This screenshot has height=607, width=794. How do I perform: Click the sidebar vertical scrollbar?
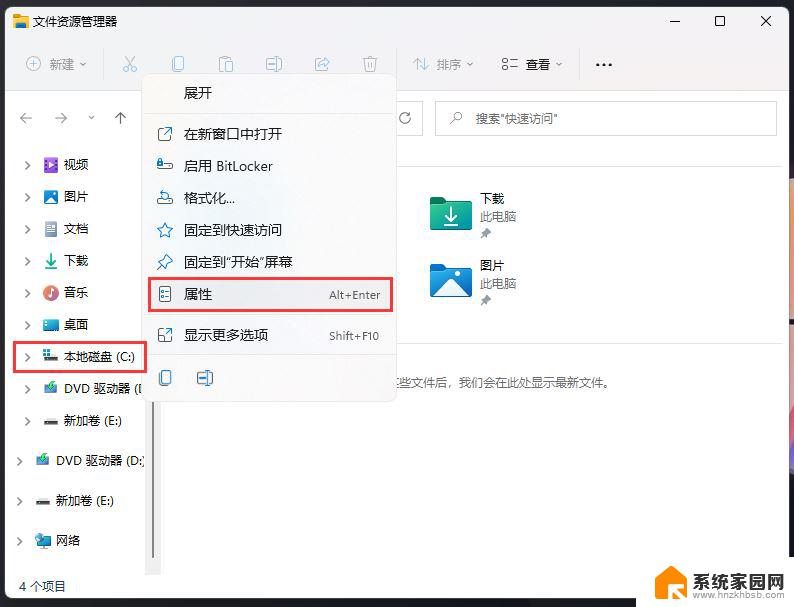153,480
